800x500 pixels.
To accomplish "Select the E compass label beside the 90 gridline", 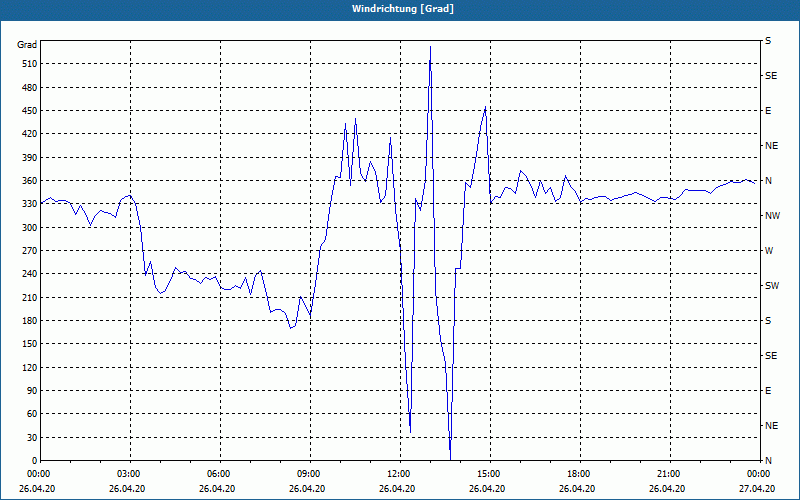I will click(768, 391).
